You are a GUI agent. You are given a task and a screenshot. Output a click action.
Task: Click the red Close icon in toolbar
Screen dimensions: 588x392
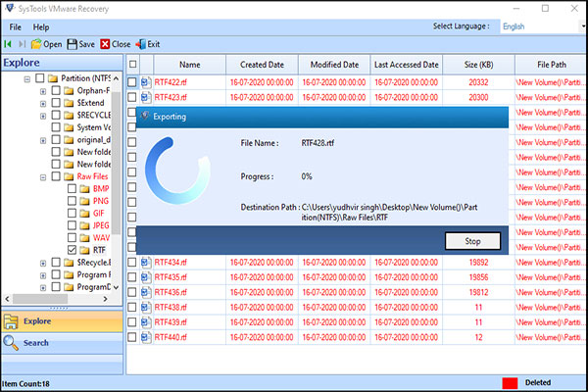coord(105,44)
